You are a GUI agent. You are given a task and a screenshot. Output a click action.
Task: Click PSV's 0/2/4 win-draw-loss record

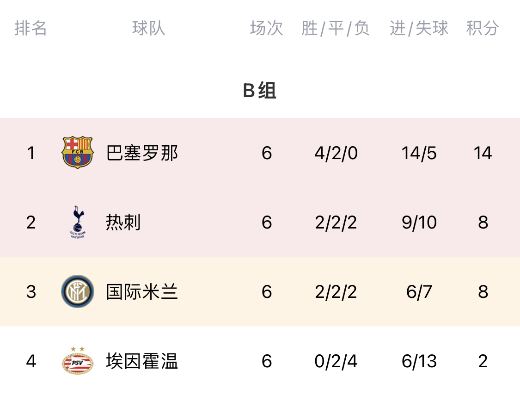point(336,361)
